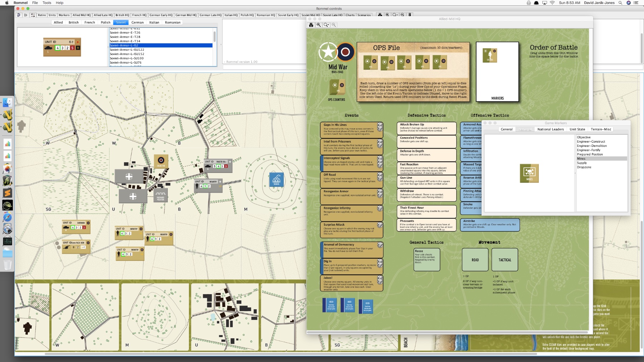The height and width of the screenshot is (362, 644).
Task: Click the Mines marker thumbnail in Game Markers
Action: [529, 173]
